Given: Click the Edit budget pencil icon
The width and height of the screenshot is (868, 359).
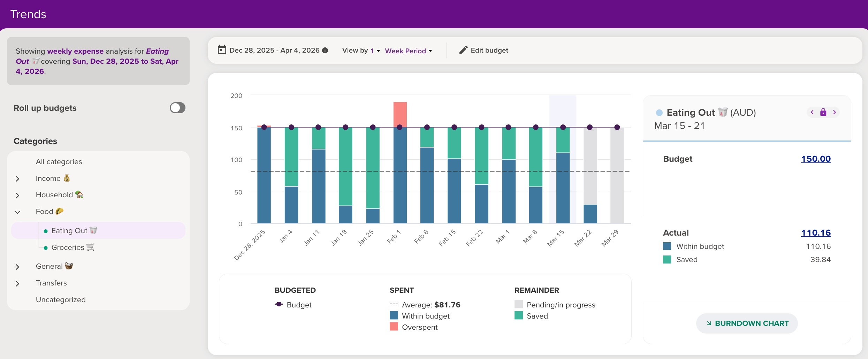Looking at the screenshot, I should (x=463, y=50).
